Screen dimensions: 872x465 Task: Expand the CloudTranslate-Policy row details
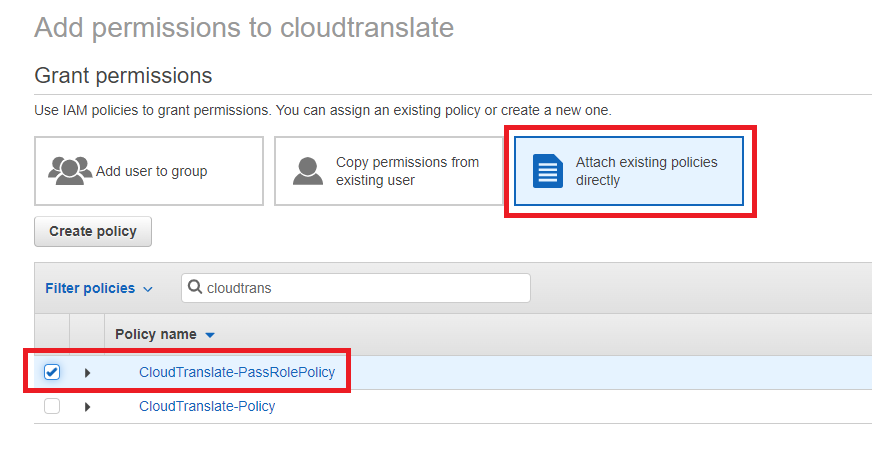tap(87, 407)
